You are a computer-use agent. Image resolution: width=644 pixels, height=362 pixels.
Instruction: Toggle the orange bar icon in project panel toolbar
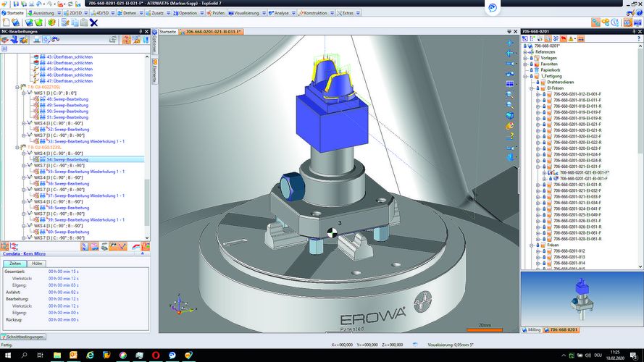click(581, 38)
